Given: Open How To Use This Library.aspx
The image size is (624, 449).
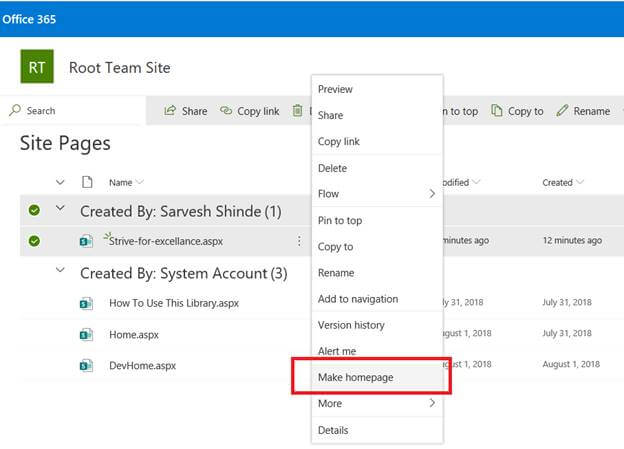Looking at the screenshot, I should pyautogui.click(x=174, y=303).
